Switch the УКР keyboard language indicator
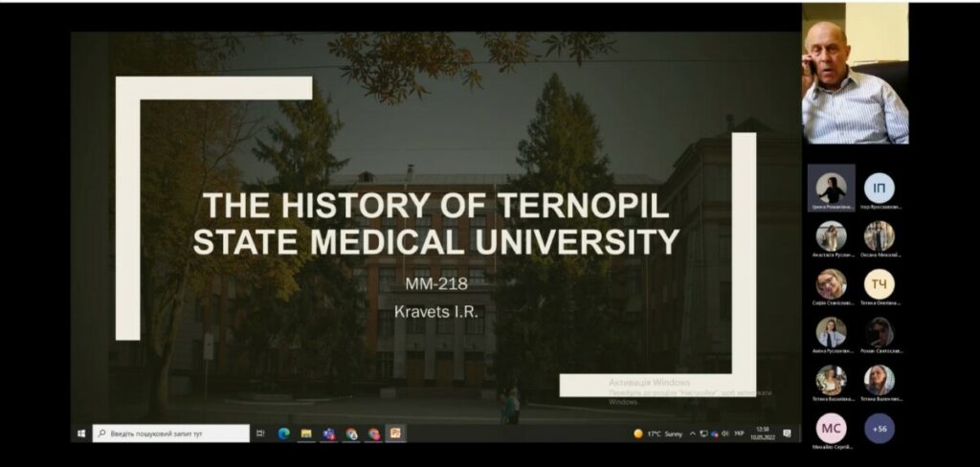The image size is (980, 467). [x=739, y=434]
